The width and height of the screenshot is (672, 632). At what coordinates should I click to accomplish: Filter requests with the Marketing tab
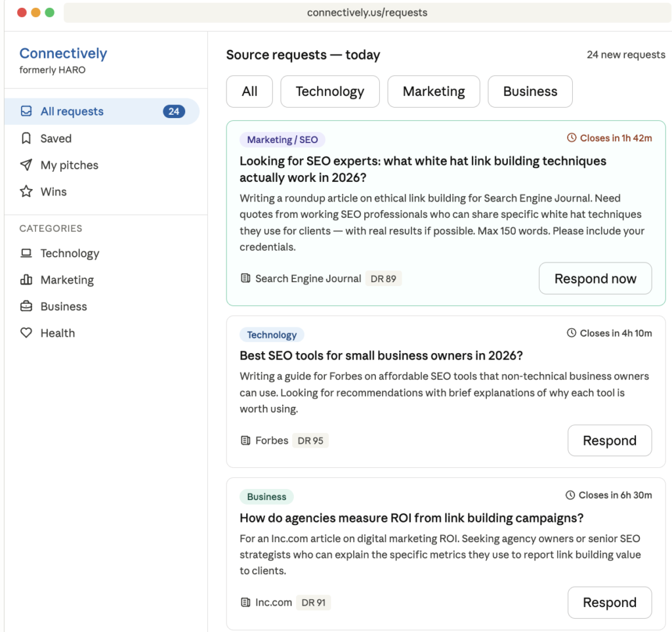[434, 91]
